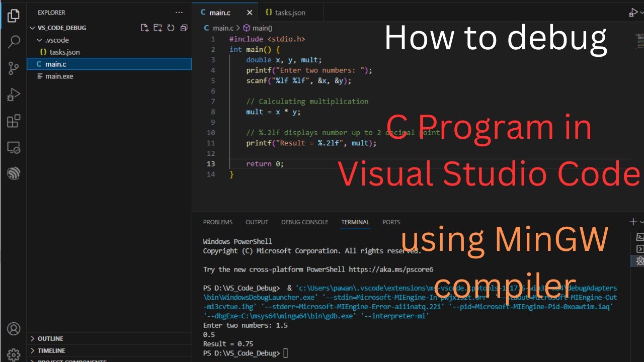The image size is (644, 362).
Task: Click line number 11 gutter
Action: pyautogui.click(x=211, y=143)
